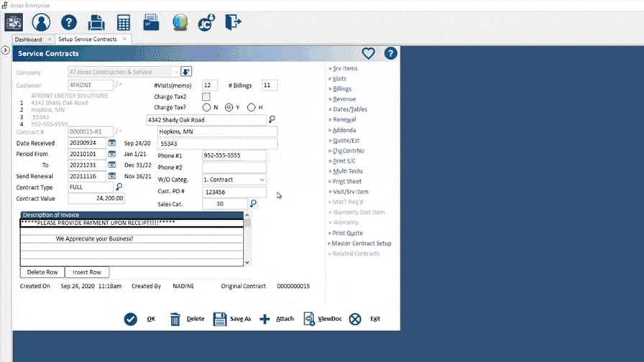The height and width of the screenshot is (362, 644).
Task: Click the logout door icon in toolbar
Action: pos(233,22)
